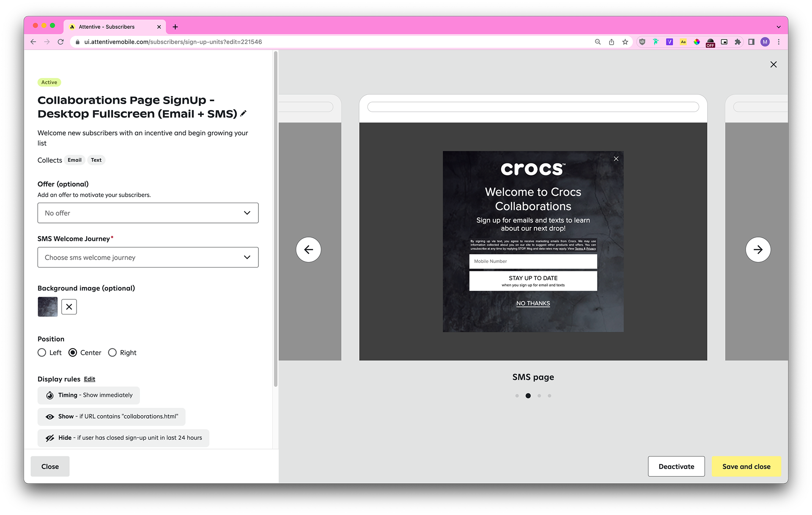The width and height of the screenshot is (812, 515).
Task: Go to previous preview with left arrow
Action: pyautogui.click(x=308, y=250)
